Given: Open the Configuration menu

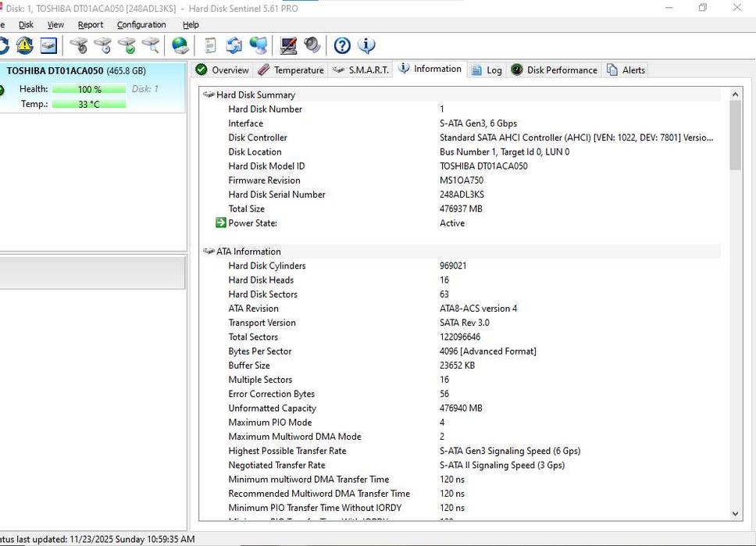Looking at the screenshot, I should coord(141,24).
